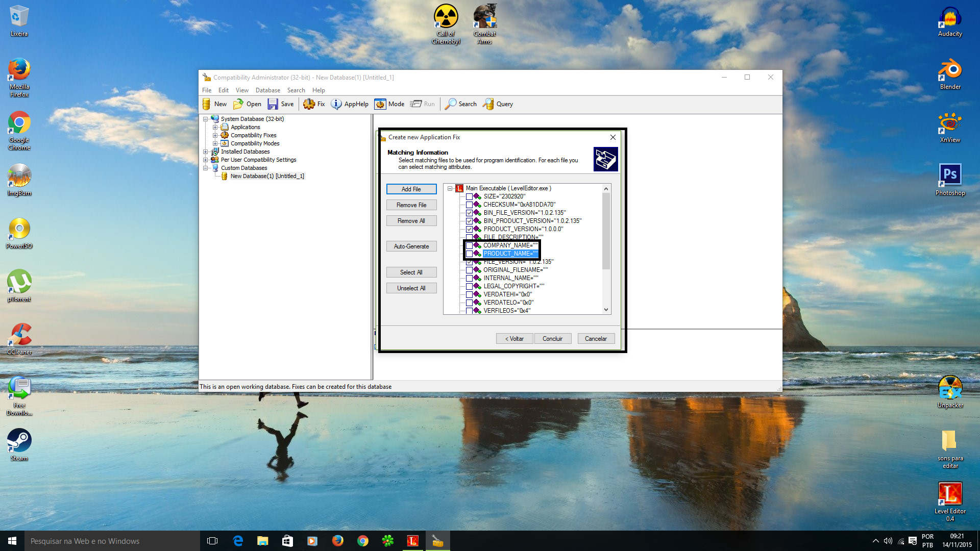Image resolution: width=980 pixels, height=551 pixels.
Task: Select the PowerISO desktop icon
Action: 19,233
